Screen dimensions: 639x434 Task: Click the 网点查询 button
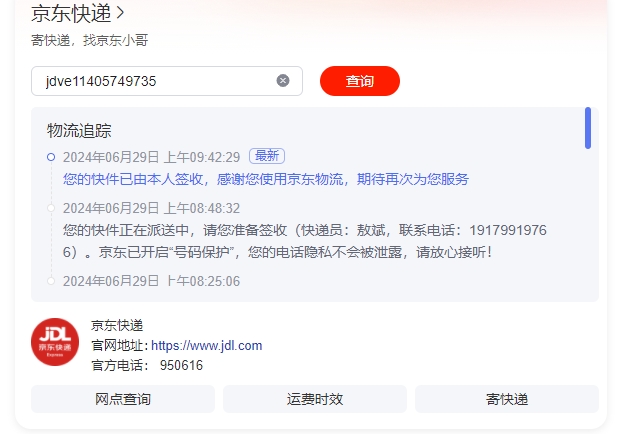tap(123, 399)
